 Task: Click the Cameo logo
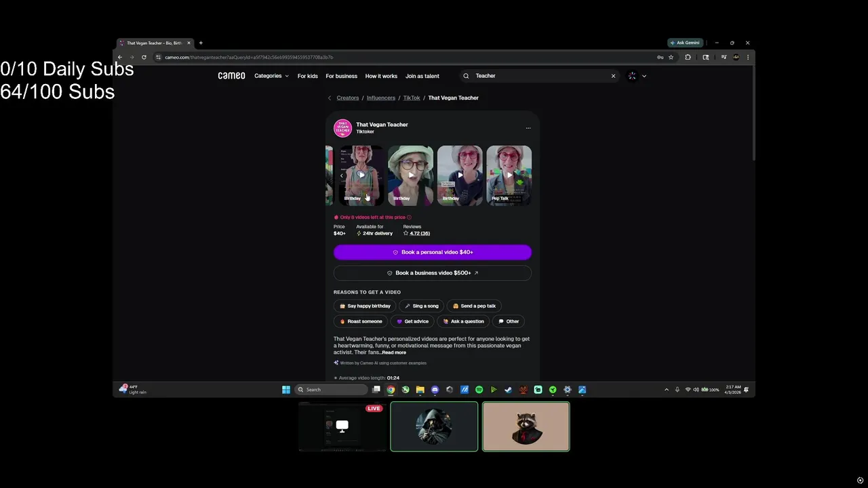(x=231, y=76)
